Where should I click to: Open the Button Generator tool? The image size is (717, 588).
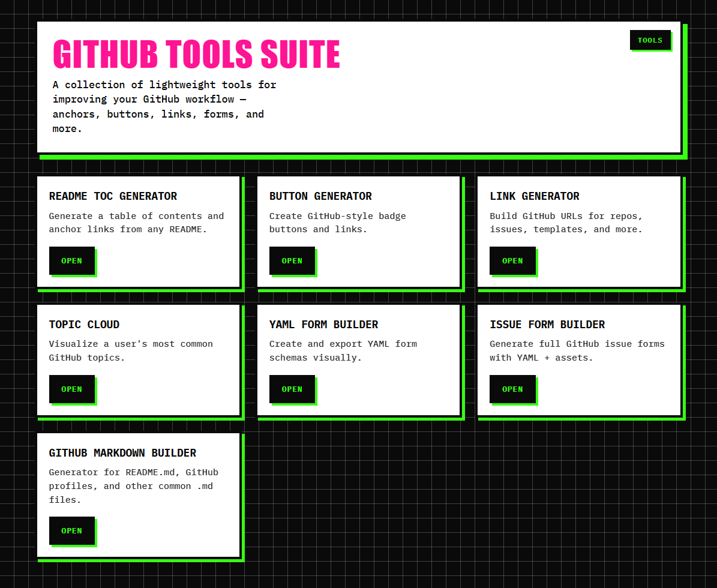(292, 260)
